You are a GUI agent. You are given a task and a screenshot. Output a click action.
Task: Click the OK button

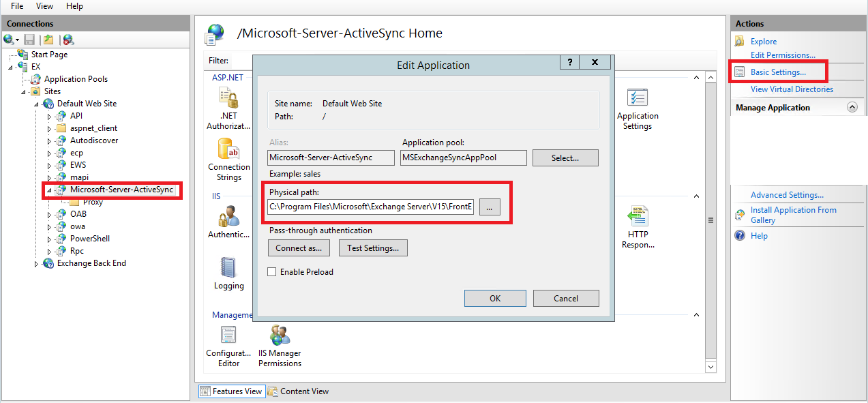(495, 298)
